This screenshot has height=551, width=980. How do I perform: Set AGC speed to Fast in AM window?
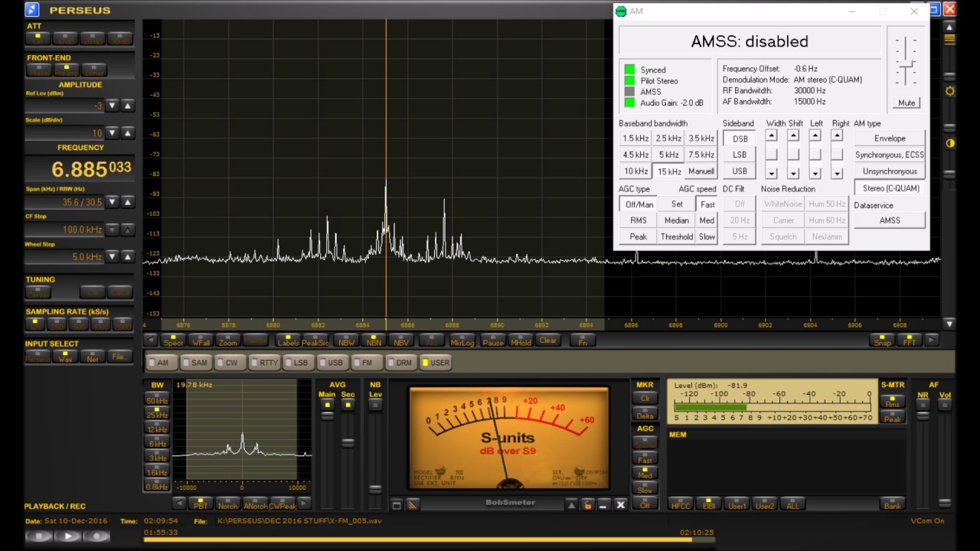tap(707, 204)
